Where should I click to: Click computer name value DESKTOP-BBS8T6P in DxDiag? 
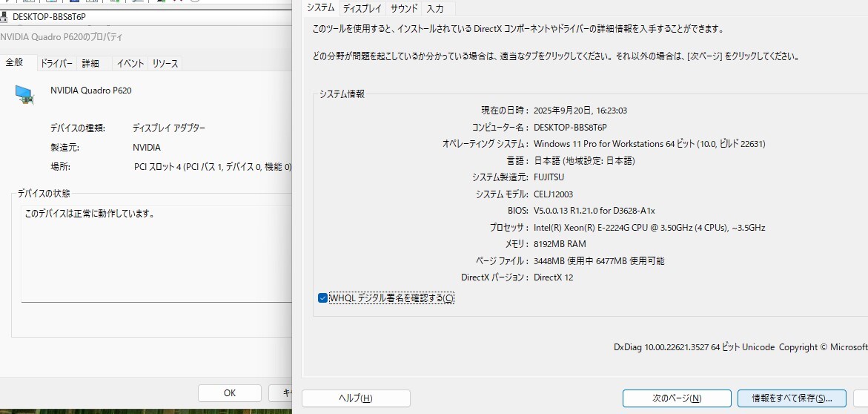tap(570, 128)
